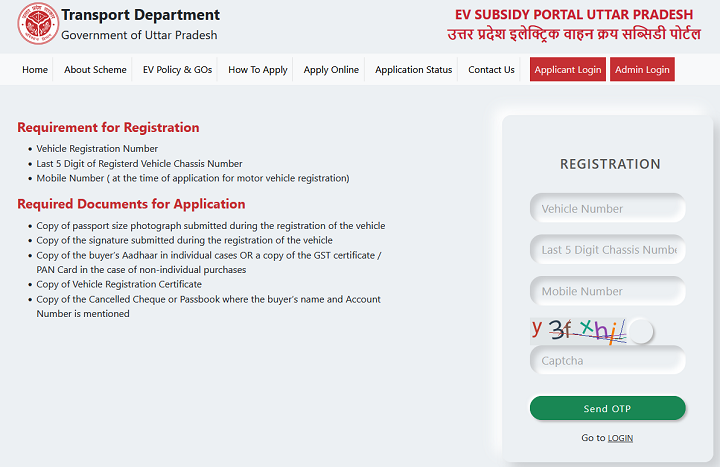Click 'Government of Uttar Pradesh' subtitle text
This screenshot has width=720, height=467.
139,35
